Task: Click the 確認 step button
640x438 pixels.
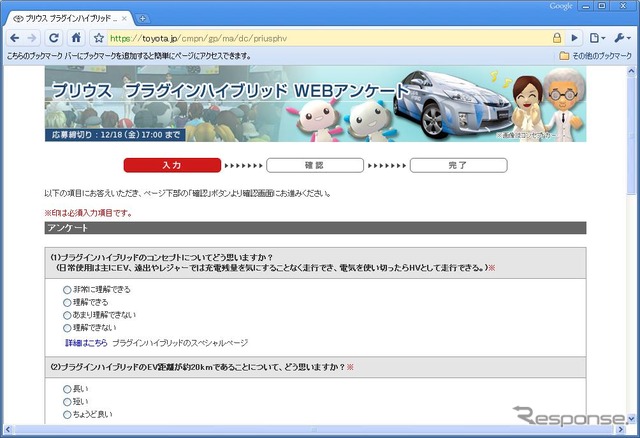Action: (315, 165)
